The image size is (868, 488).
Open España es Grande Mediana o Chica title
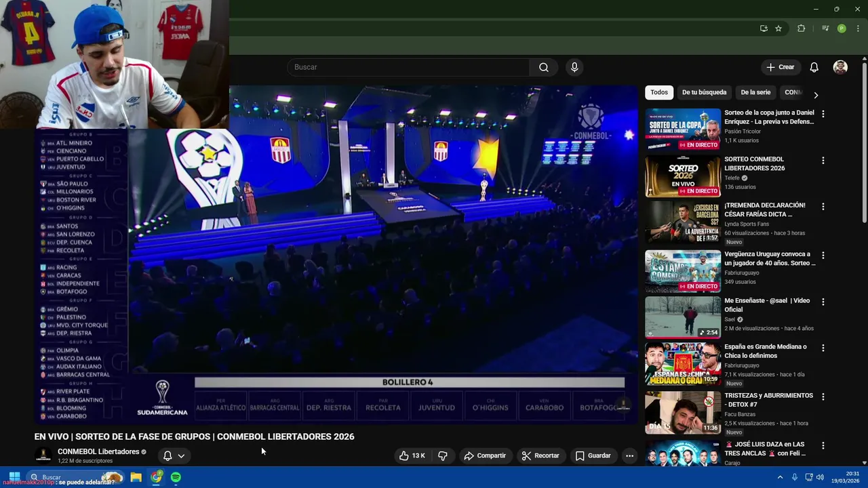coord(766,350)
